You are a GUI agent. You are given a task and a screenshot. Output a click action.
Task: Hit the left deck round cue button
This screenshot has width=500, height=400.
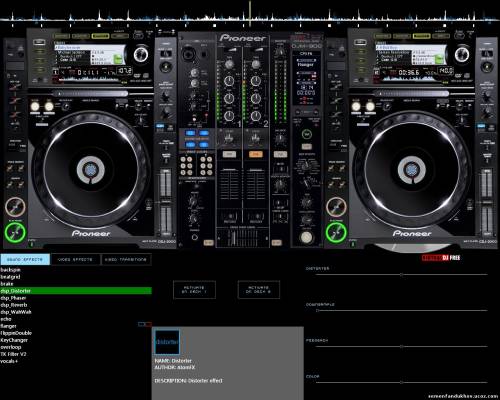(15, 207)
